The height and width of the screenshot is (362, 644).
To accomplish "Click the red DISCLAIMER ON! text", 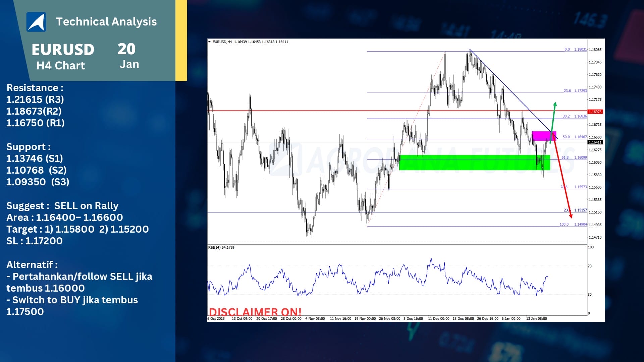I will click(255, 312).
